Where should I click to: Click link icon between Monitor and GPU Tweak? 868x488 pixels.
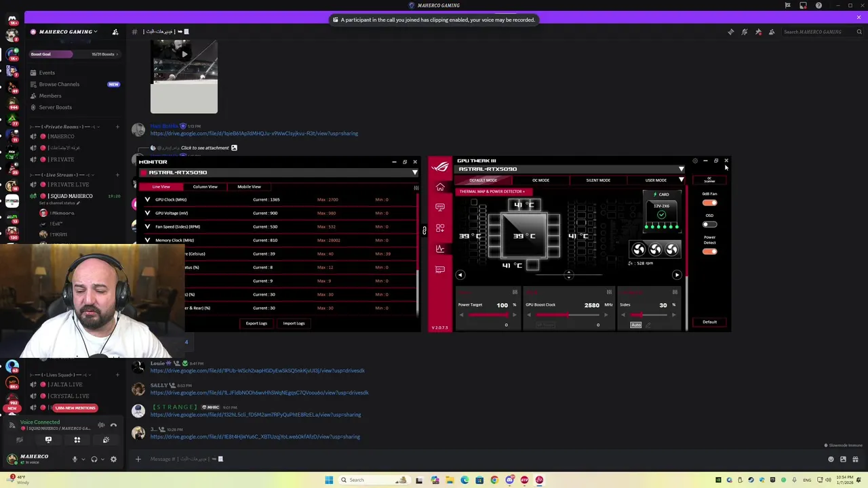425,230
